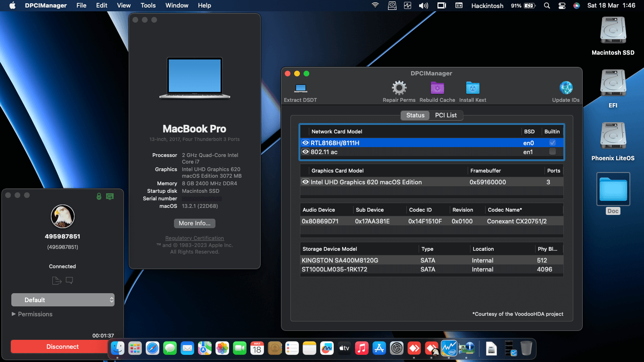Open Apple TV from the Dock
Viewport: 644px width, 362px height.
[x=344, y=348]
